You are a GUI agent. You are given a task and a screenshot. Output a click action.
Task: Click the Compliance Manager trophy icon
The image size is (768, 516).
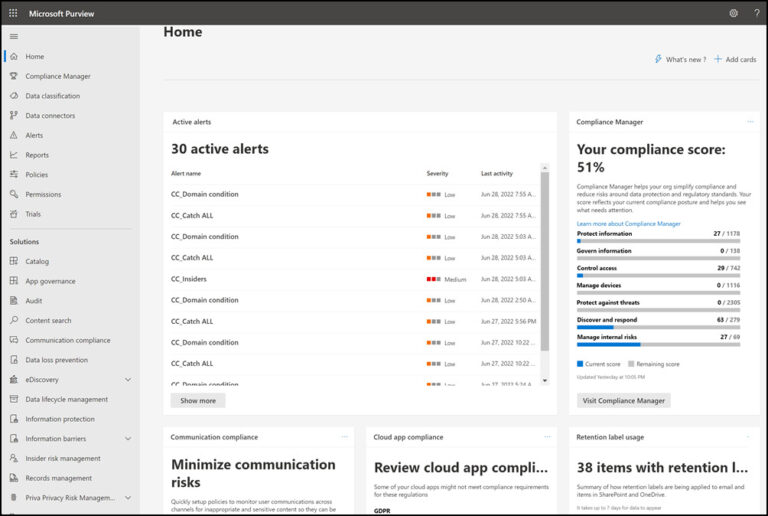(x=14, y=76)
